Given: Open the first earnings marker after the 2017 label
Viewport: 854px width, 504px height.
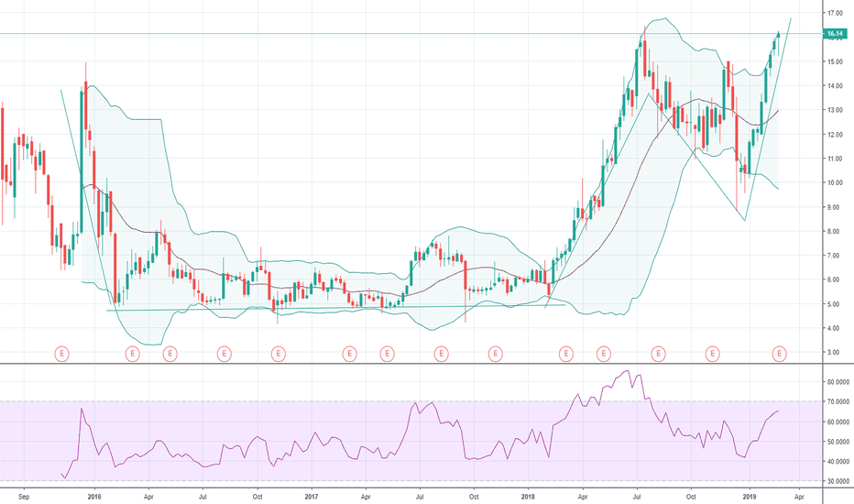Looking at the screenshot, I should pyautogui.click(x=349, y=354).
